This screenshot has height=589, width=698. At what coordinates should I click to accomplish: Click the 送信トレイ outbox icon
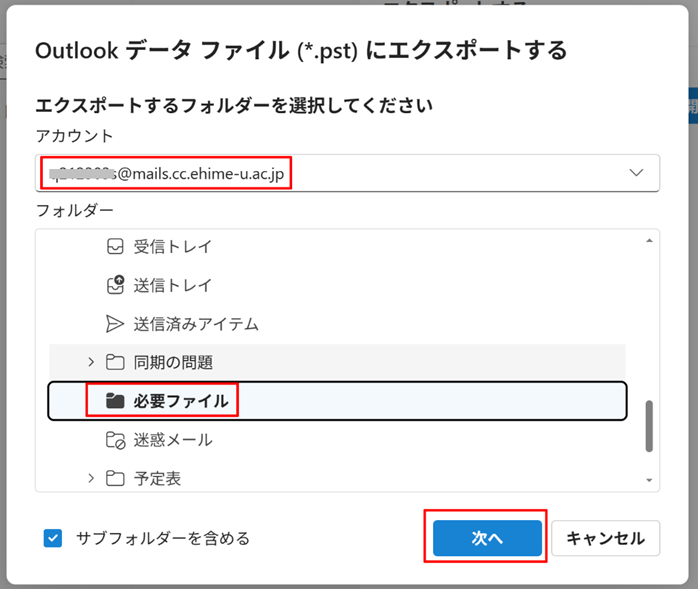tap(115, 285)
